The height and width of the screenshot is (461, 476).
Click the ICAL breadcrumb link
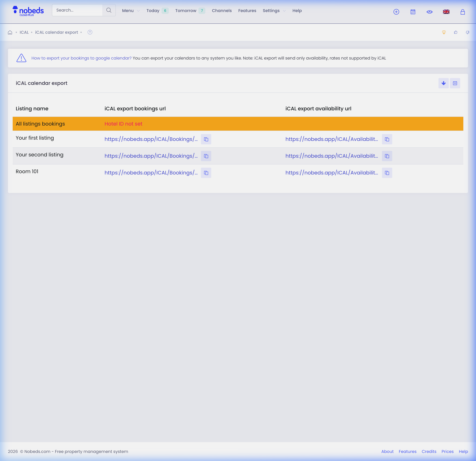click(x=24, y=32)
